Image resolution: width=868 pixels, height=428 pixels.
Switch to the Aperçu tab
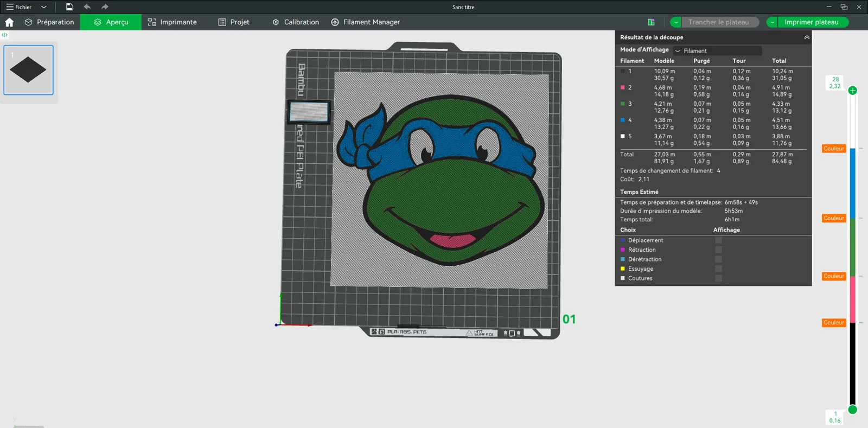pos(111,22)
